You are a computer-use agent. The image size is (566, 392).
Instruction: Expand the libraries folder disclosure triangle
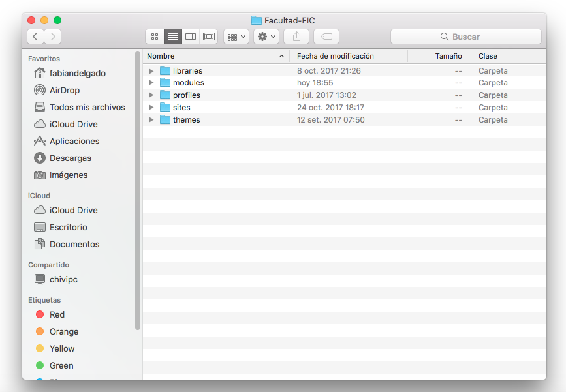[151, 71]
